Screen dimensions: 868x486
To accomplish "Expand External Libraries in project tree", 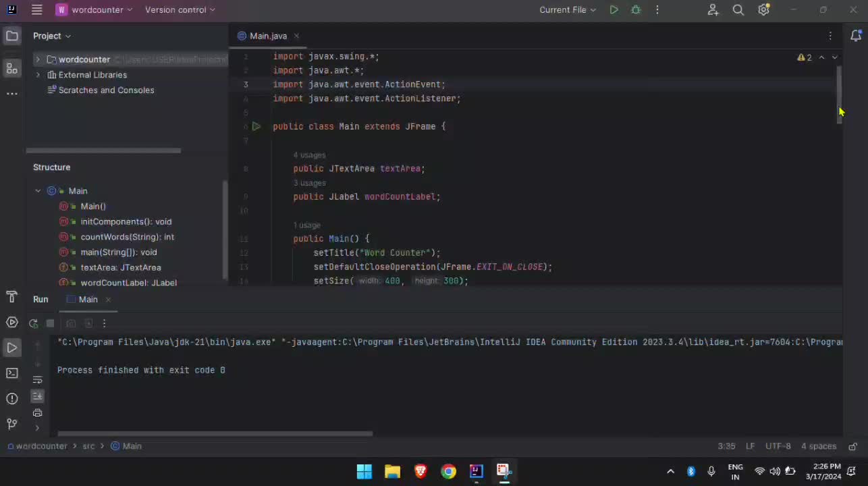I will point(38,75).
